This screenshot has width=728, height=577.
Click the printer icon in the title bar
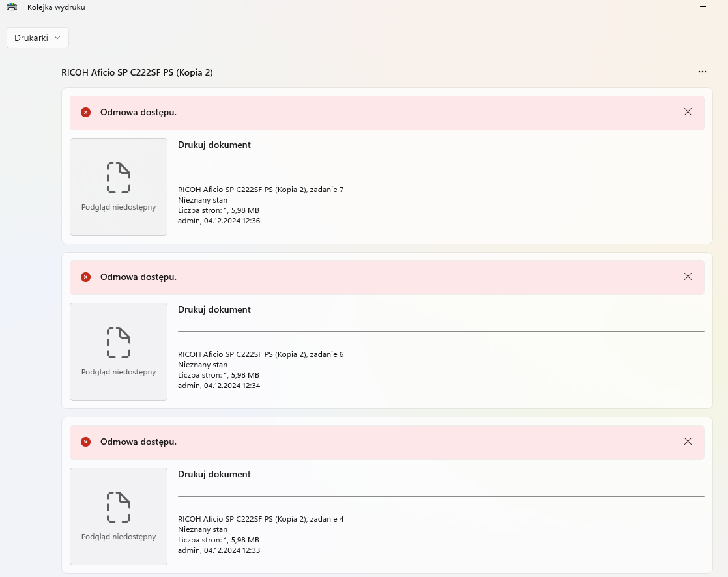[12, 7]
